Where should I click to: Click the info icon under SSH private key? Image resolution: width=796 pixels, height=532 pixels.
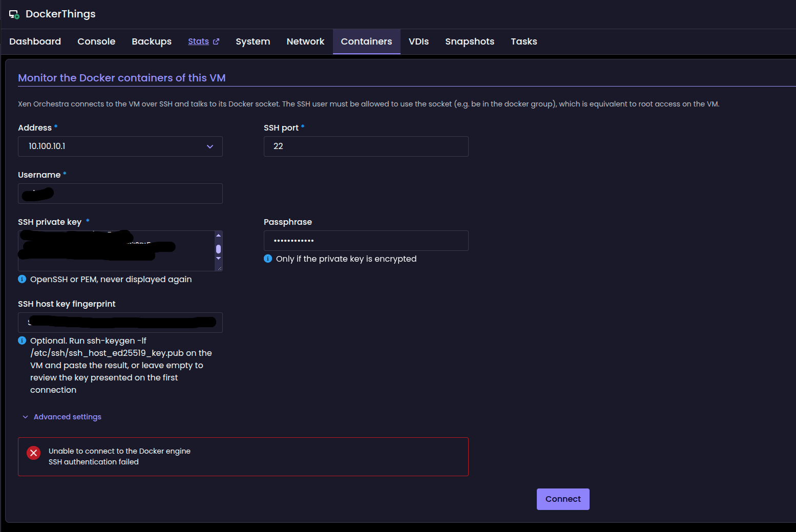click(x=22, y=279)
